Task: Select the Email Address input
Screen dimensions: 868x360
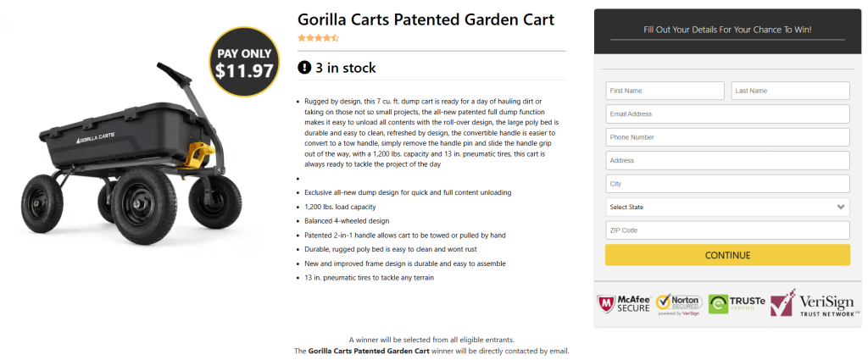Action: [727, 114]
